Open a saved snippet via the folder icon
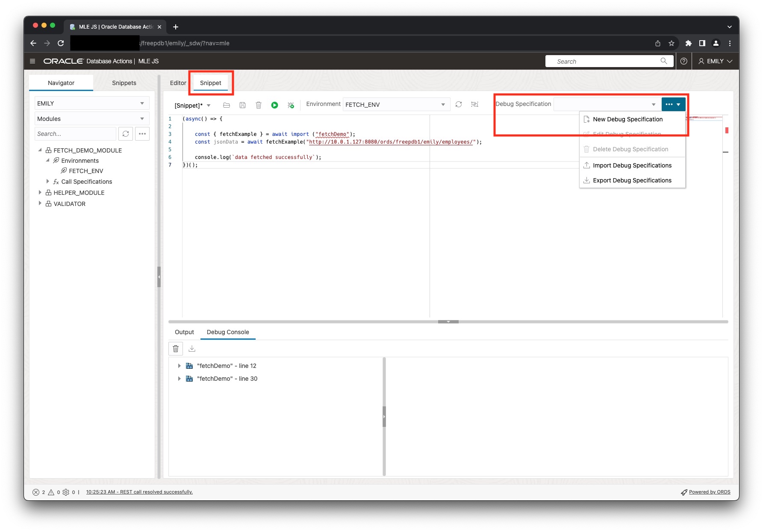 [227, 105]
